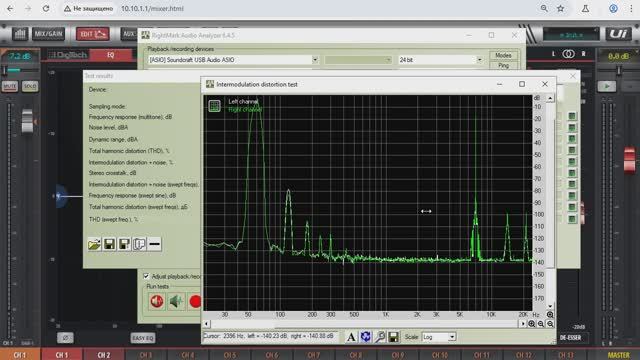
Task: Open spectrum for Noise level row
Action: [x=572, y=128]
